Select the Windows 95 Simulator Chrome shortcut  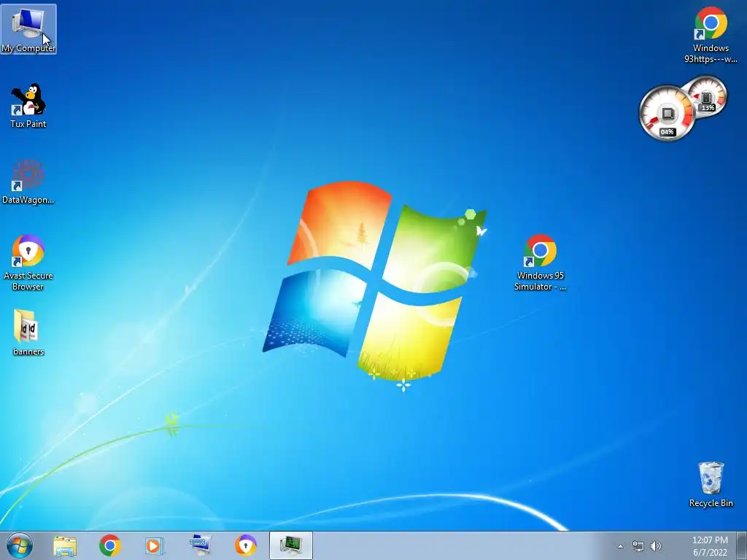pos(541,262)
